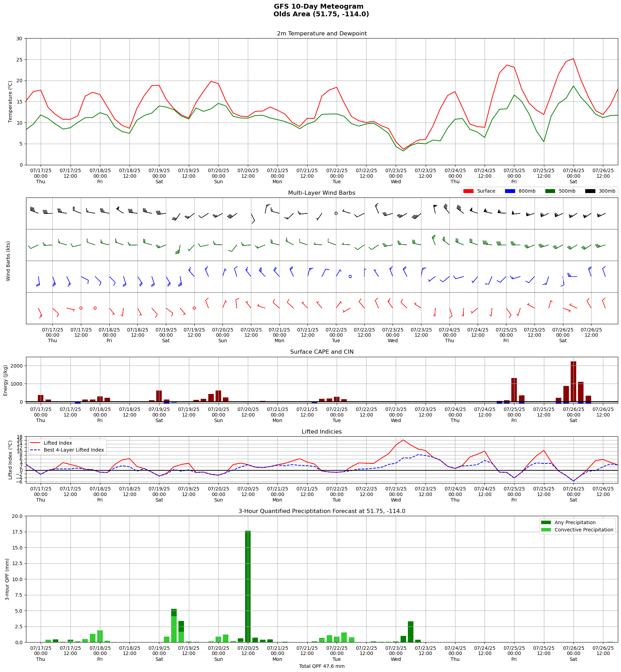Click the 'Total QPF 47.6 mm' caption

(x=322, y=666)
